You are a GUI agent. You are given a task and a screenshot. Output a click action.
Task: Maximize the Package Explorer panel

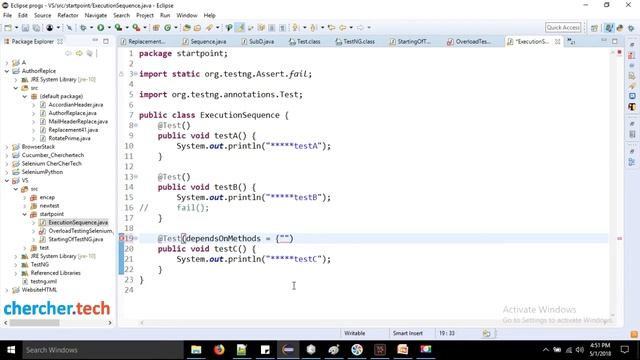tap(106, 41)
